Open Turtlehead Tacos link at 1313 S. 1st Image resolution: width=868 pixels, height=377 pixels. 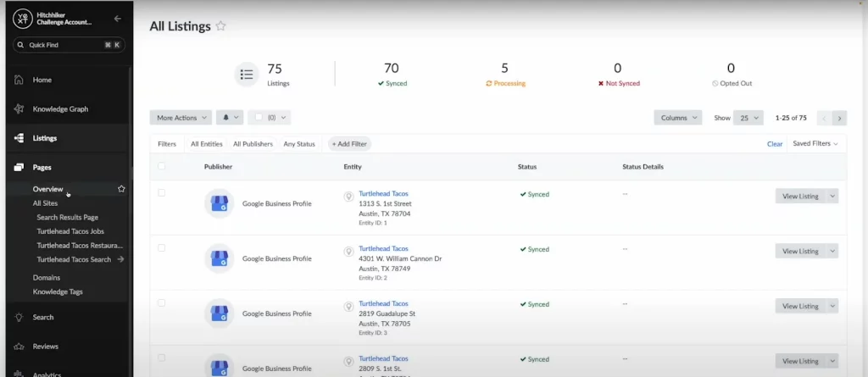tap(384, 194)
